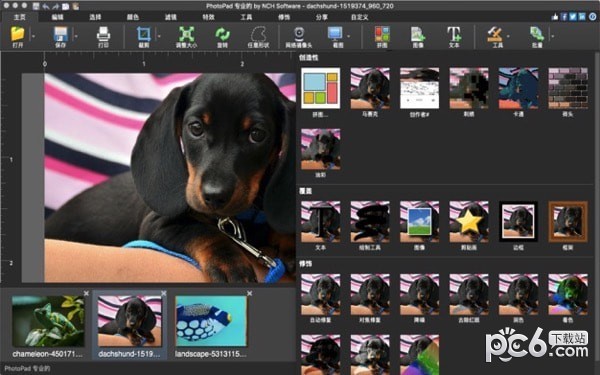This screenshot has height=375, width=600.
Task: Expand the dropdown arrow next to Crop
Action: click(159, 36)
